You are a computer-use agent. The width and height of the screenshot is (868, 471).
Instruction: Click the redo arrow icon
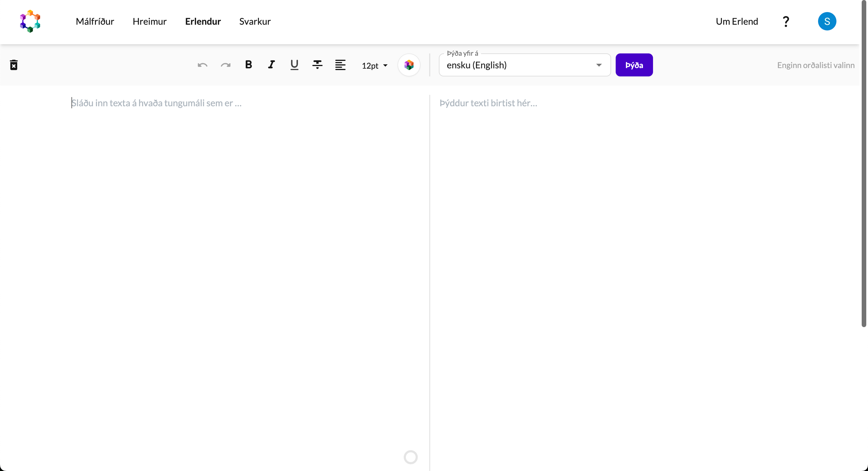click(x=225, y=65)
